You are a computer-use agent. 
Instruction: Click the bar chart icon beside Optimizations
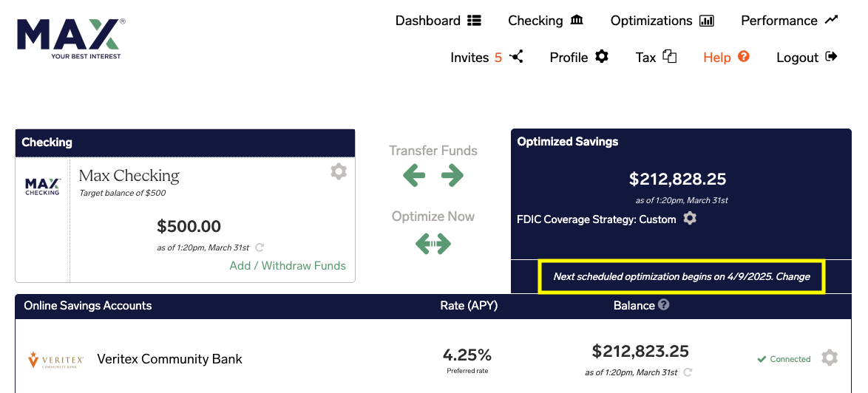pos(707,21)
